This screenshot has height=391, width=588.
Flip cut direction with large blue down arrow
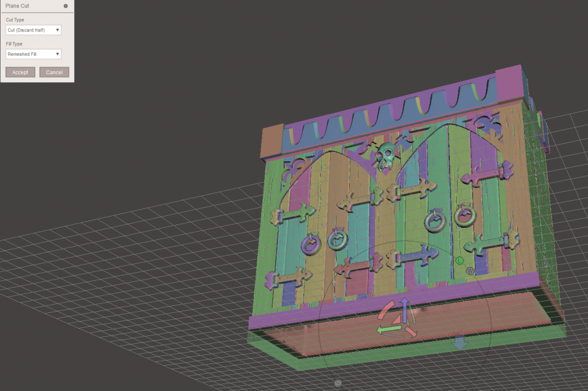(x=459, y=342)
